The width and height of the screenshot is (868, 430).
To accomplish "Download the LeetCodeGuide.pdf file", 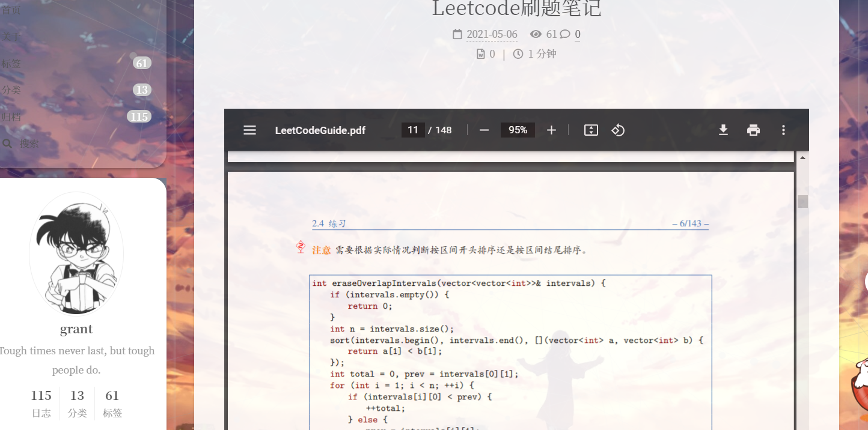I will [723, 130].
